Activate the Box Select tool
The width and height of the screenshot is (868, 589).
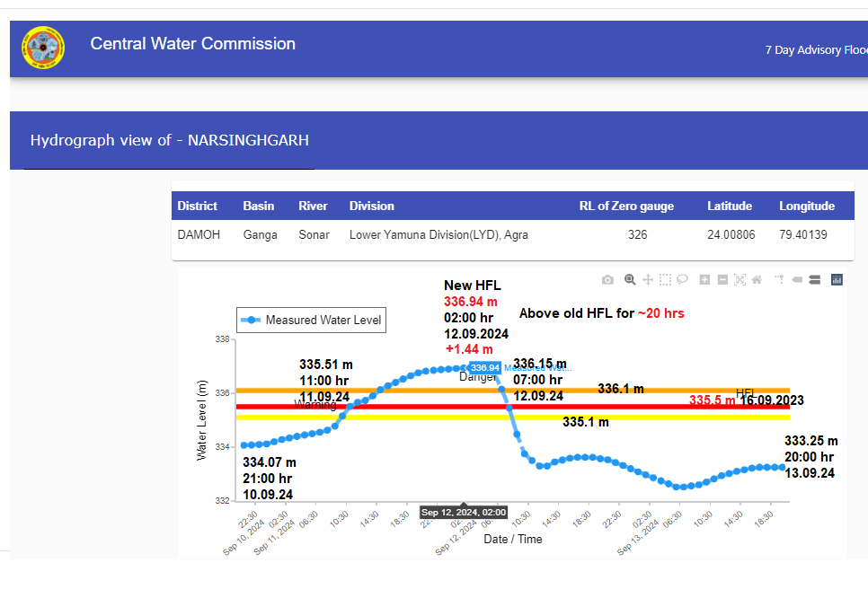click(x=665, y=280)
